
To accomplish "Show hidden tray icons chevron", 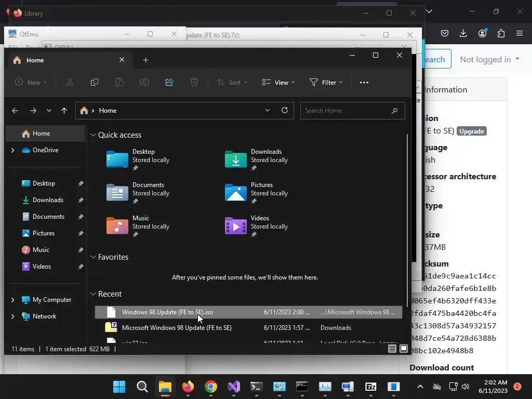I will [x=420, y=387].
